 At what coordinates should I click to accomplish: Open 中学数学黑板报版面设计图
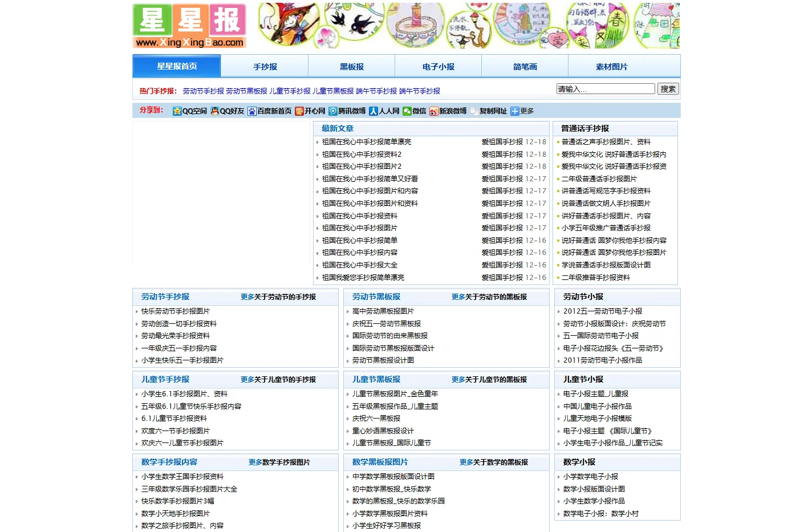(393, 477)
